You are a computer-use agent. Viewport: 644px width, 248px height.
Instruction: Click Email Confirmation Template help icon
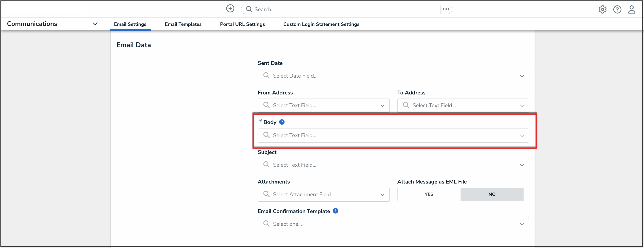[336, 211]
